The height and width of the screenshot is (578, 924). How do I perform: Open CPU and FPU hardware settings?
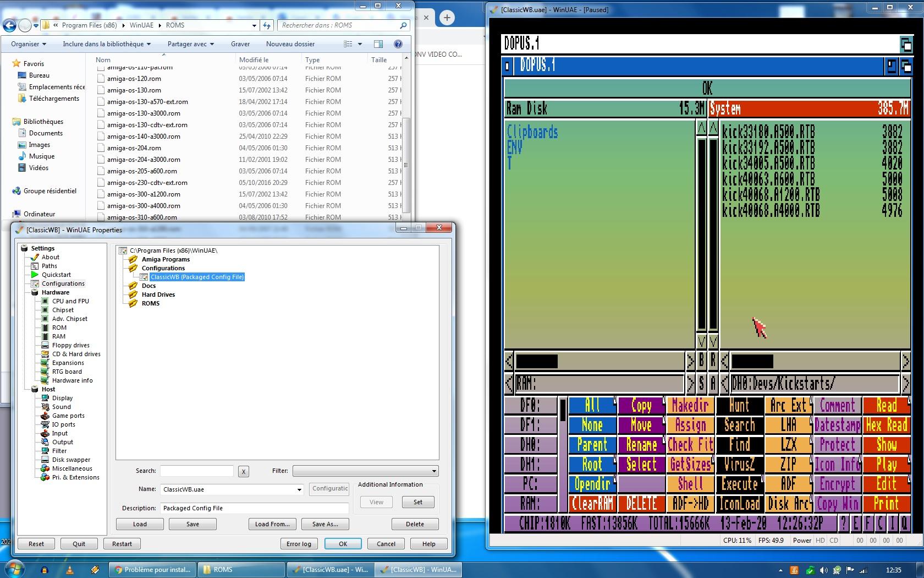[x=70, y=301]
